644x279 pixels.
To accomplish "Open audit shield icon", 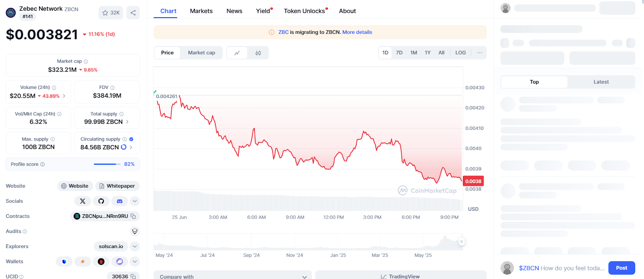I will coord(135,232).
